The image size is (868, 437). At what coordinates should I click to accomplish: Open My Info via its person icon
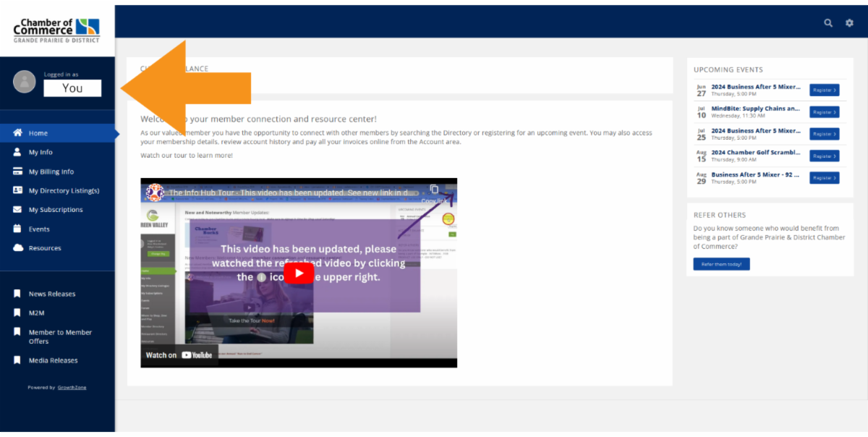pyautogui.click(x=17, y=152)
